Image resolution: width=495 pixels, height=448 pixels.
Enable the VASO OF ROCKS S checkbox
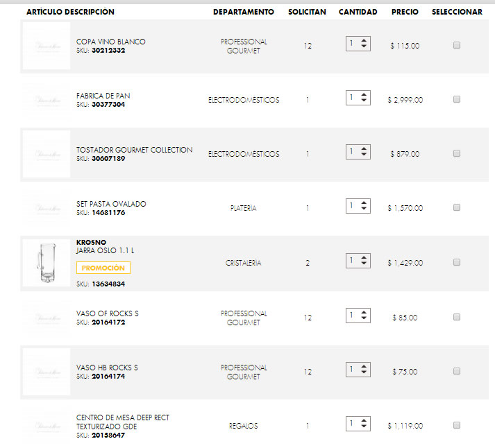456,317
